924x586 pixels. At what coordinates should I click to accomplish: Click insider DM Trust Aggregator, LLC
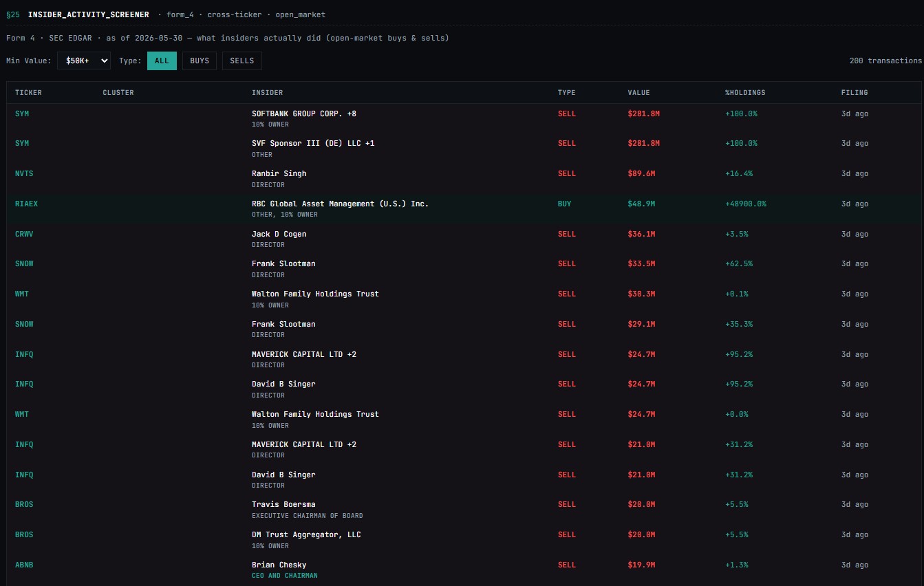[306, 534]
